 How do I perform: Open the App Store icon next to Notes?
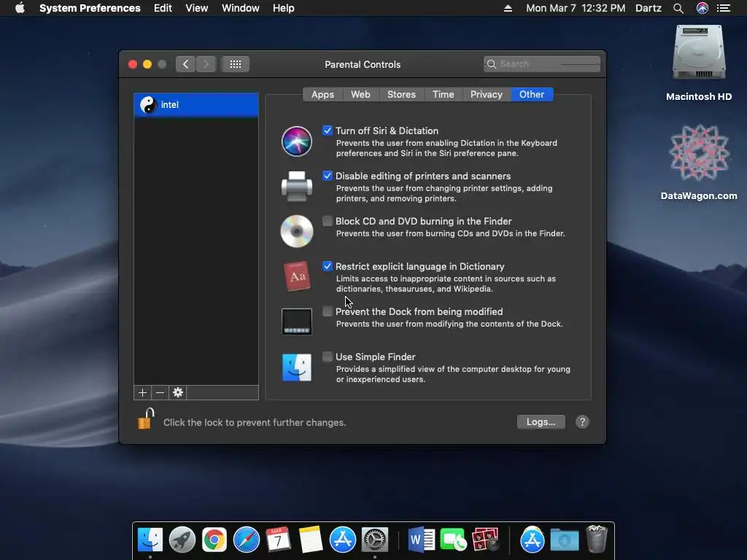coord(343,540)
